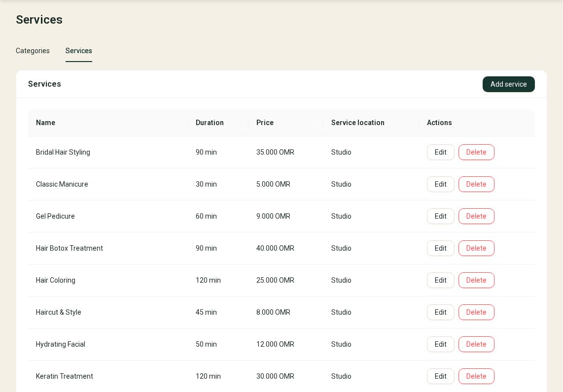Delete the Hydrating Facial service
Screen dimensions: 563x392
476,344
